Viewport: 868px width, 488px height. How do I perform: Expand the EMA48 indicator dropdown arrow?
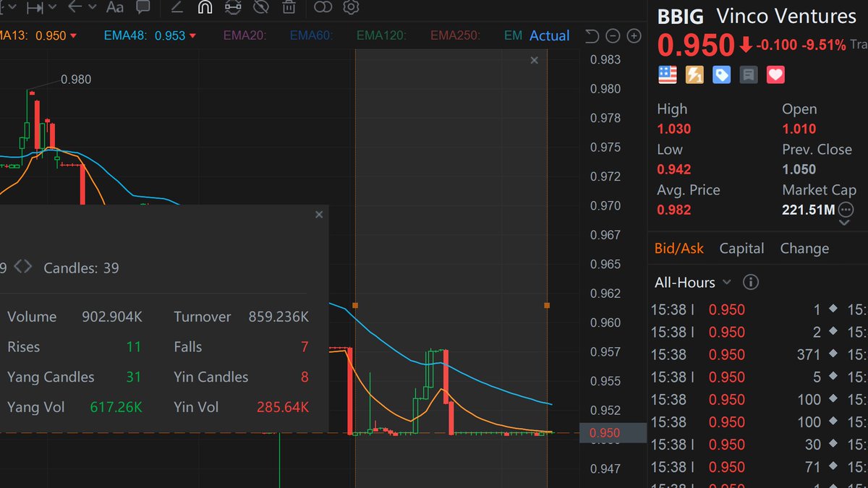coord(192,36)
